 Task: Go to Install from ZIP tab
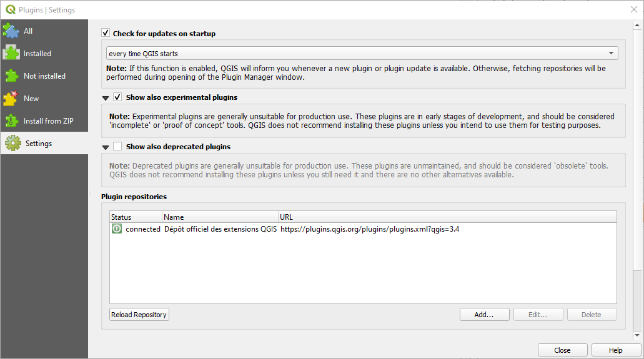point(44,120)
